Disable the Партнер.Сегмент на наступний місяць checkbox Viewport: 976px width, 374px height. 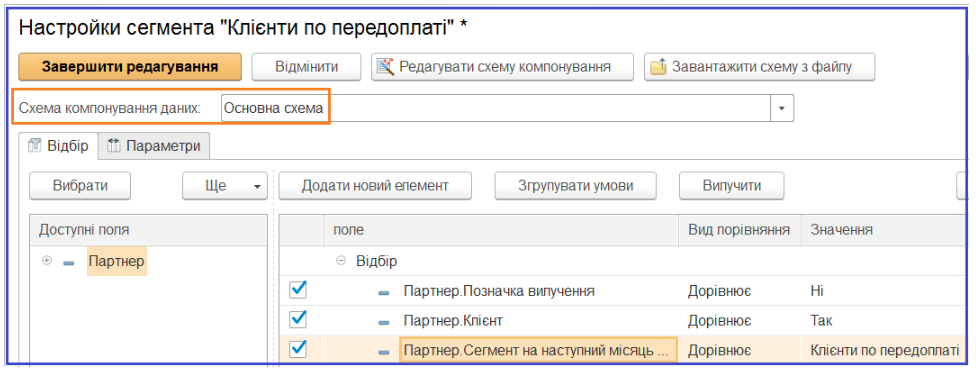(x=299, y=349)
